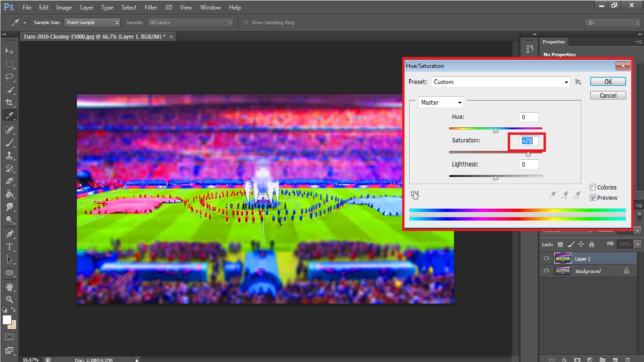Select the Lasso tool
This screenshot has height=362, width=644.
[x=9, y=77]
